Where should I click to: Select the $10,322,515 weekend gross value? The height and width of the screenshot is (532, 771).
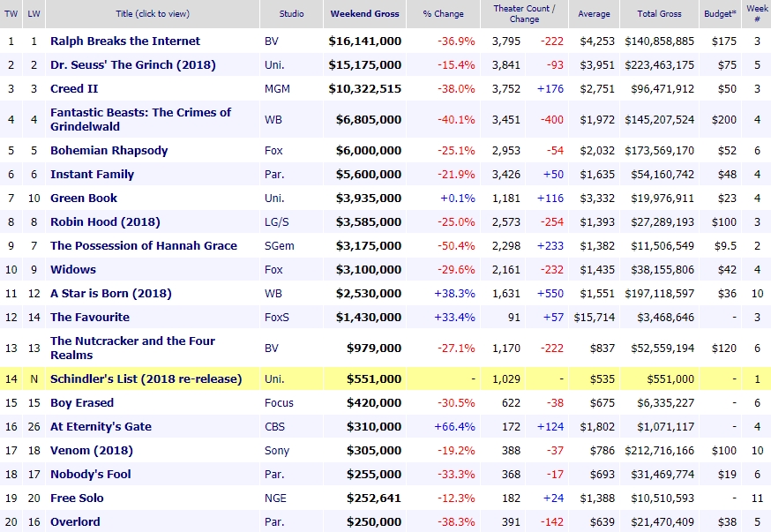365,88
